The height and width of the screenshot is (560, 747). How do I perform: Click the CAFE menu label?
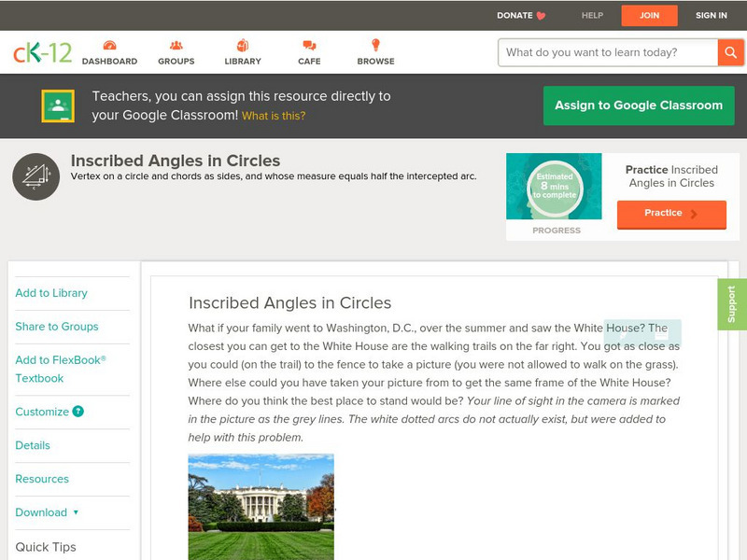309,62
